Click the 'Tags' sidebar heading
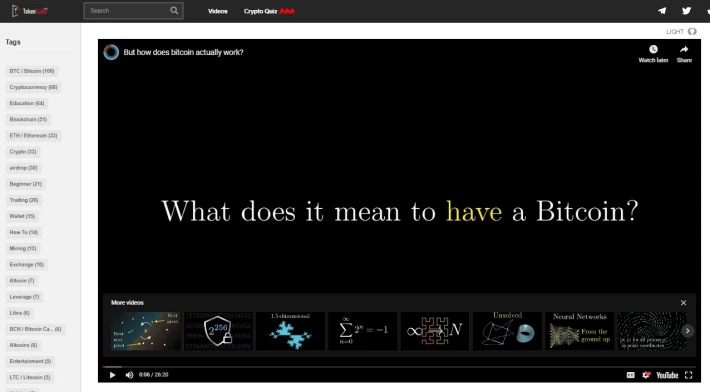This screenshot has width=710, height=392. (13, 42)
